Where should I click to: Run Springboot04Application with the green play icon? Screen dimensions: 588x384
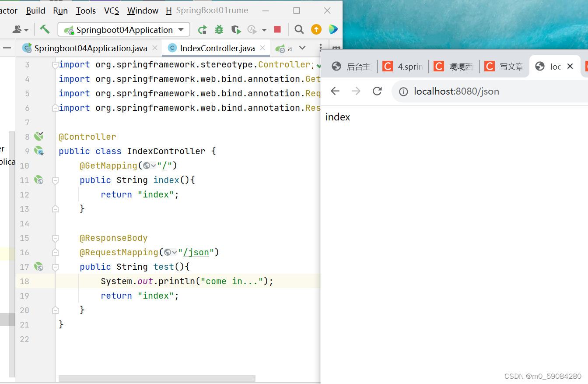[202, 29]
